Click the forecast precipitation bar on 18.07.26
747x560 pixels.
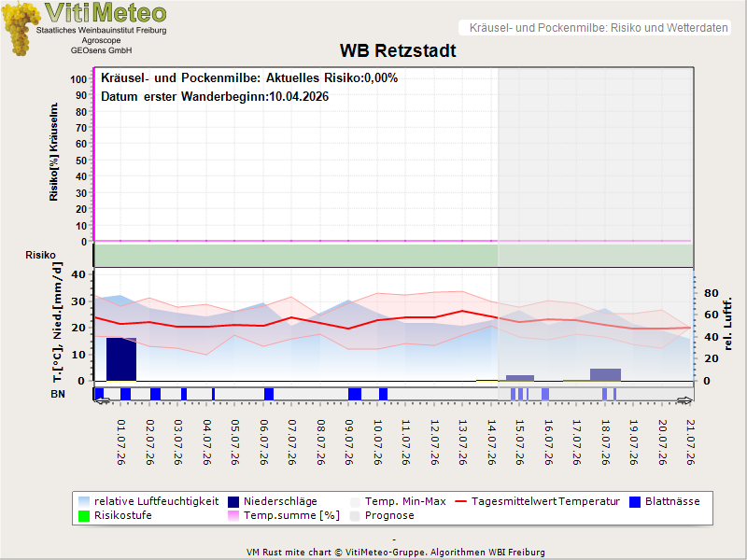tap(605, 375)
